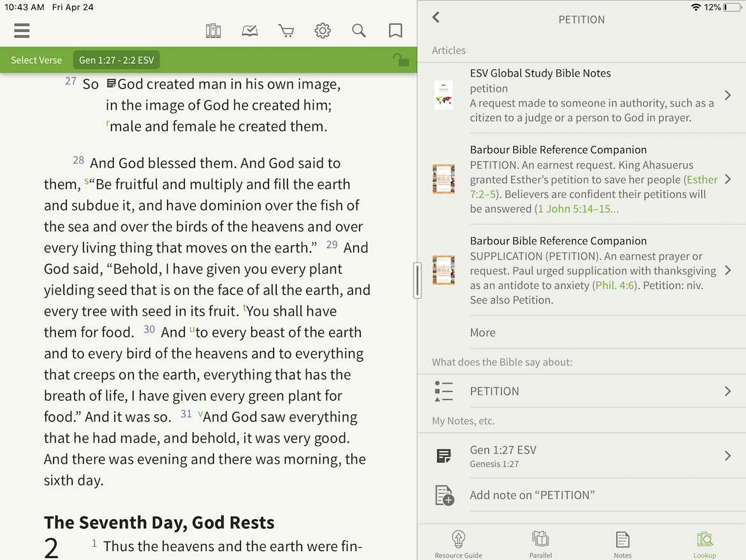Tap the topic list icon beside PETITION
746x560 pixels.
(x=443, y=391)
